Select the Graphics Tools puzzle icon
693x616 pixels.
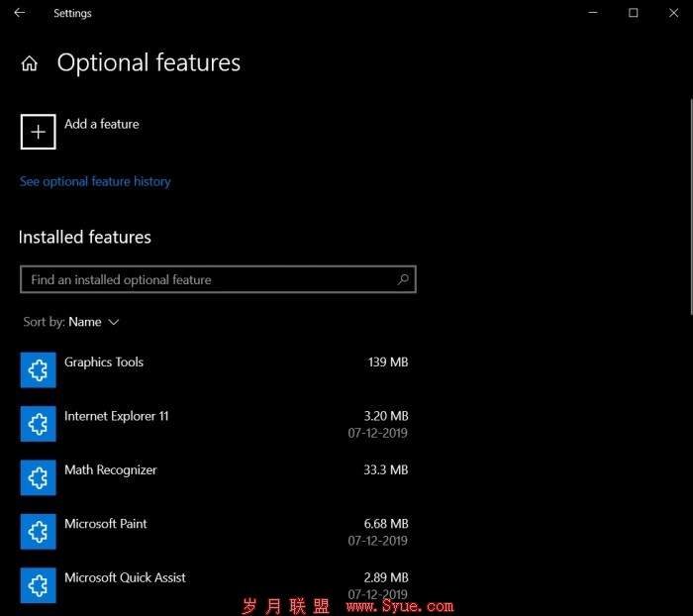[38, 370]
